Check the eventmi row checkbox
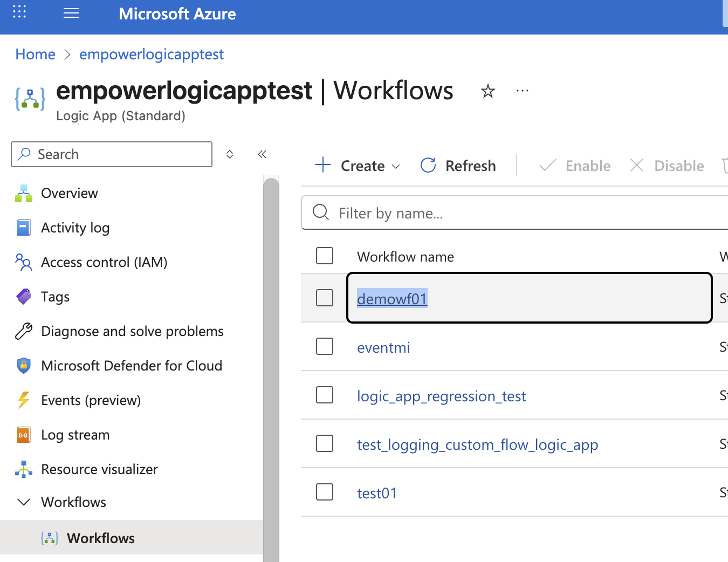Image resolution: width=728 pixels, height=562 pixels. click(325, 346)
